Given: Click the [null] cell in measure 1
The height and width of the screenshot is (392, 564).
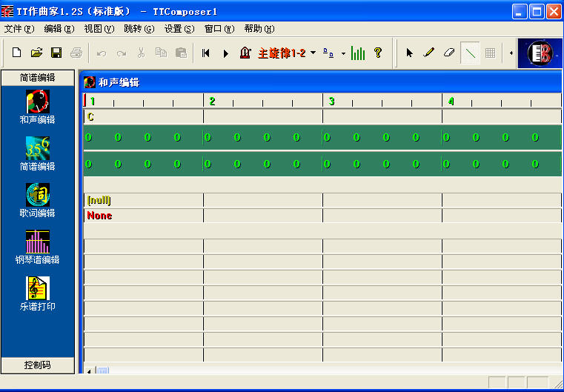Looking at the screenshot, I should (144, 200).
